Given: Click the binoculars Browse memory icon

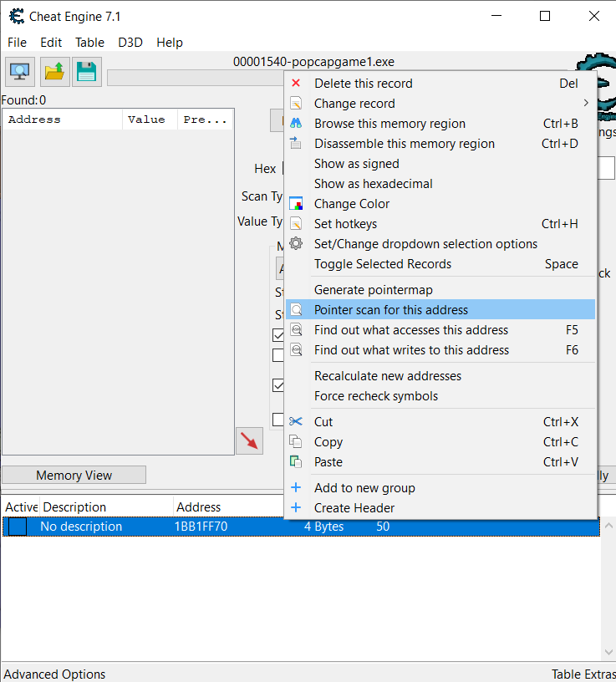Looking at the screenshot, I should tap(296, 123).
